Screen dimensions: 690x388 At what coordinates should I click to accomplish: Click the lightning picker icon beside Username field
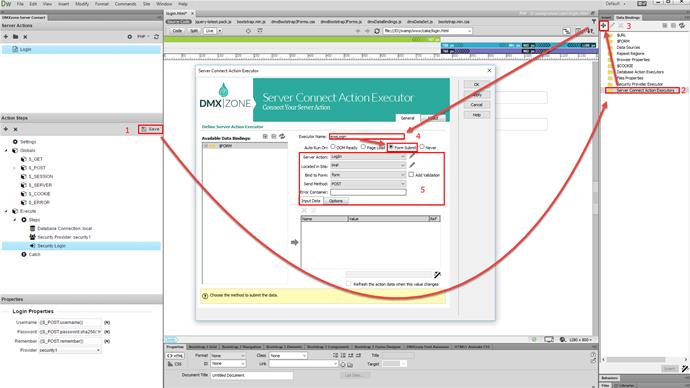(x=107, y=322)
